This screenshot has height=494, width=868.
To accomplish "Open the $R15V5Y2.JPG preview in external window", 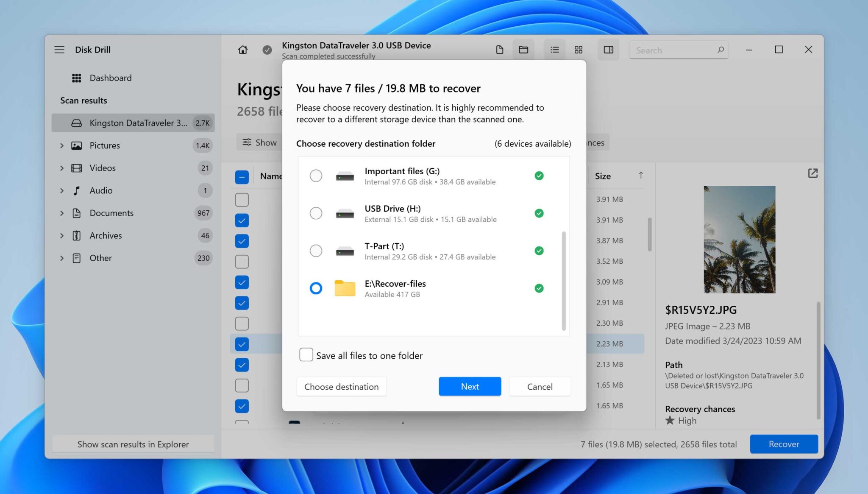I will click(812, 173).
